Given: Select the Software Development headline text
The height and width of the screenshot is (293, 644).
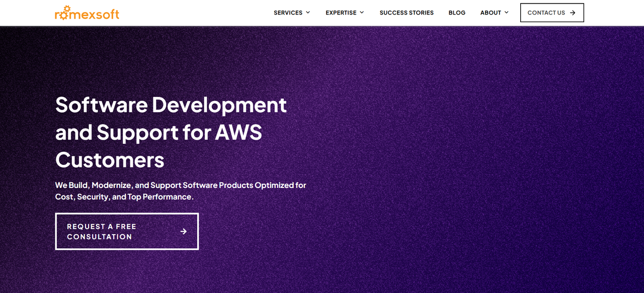Looking at the screenshot, I should tap(171, 132).
